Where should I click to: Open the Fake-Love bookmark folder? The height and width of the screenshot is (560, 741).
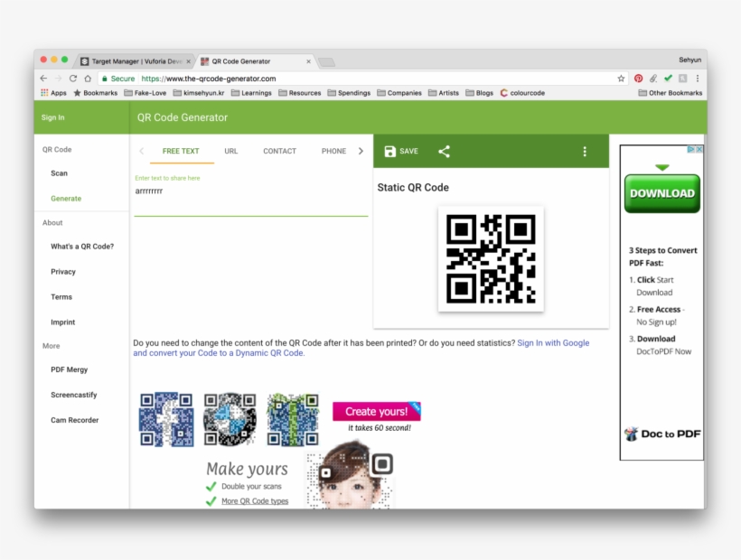point(145,93)
